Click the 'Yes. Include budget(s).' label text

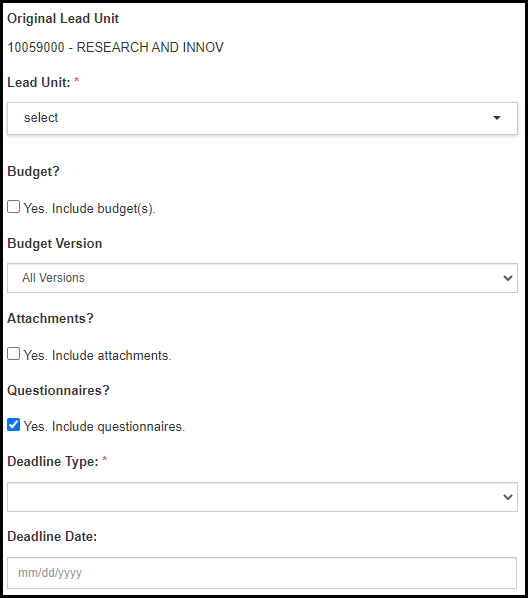point(90,209)
